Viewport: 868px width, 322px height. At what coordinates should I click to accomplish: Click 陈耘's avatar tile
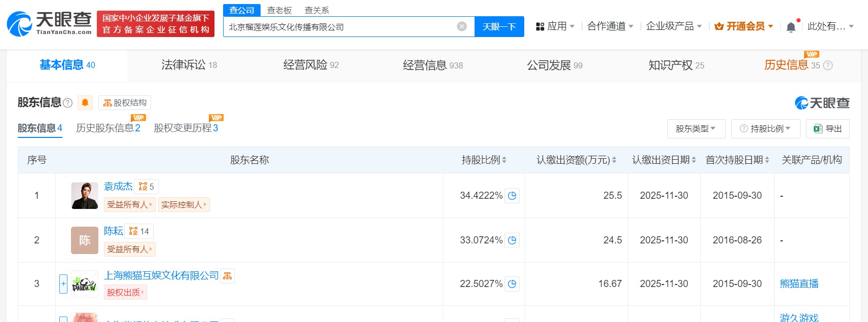(85, 240)
